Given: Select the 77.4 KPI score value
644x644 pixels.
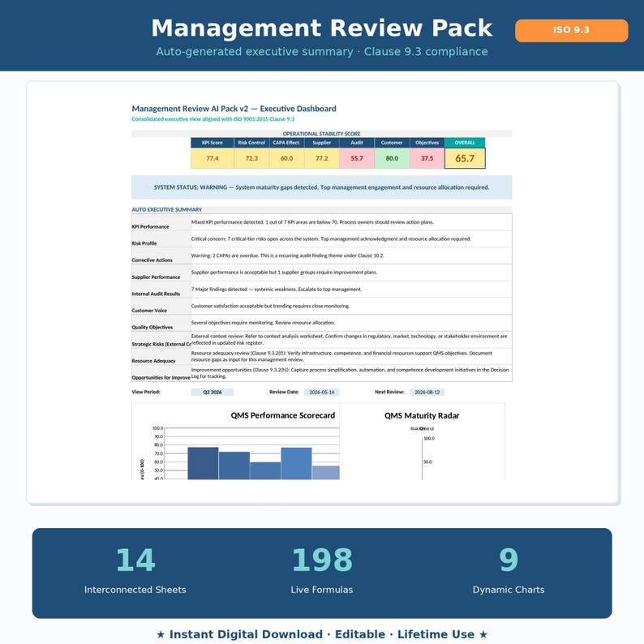Looking at the screenshot, I should (x=213, y=158).
